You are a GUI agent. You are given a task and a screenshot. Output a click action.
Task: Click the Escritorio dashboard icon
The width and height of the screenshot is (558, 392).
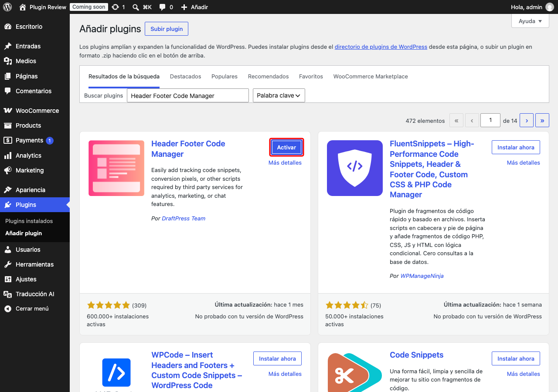click(x=8, y=27)
